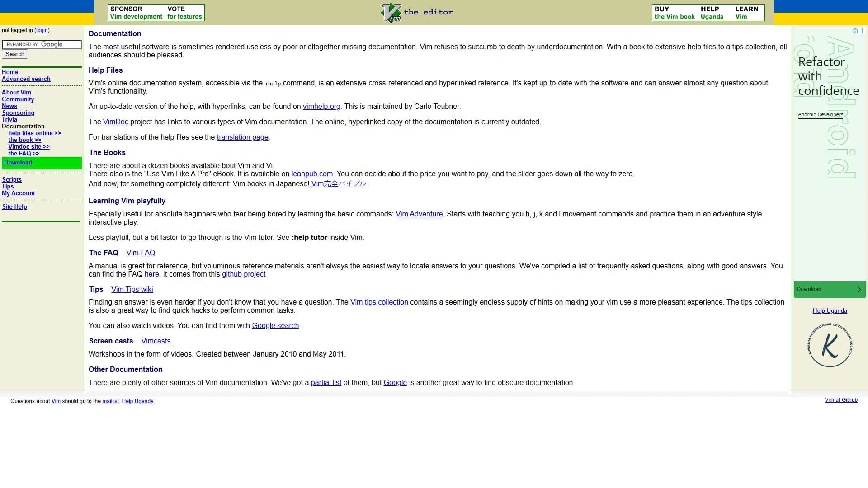
Task: Click the Kuwasha society logo
Action: pyautogui.click(x=830, y=345)
